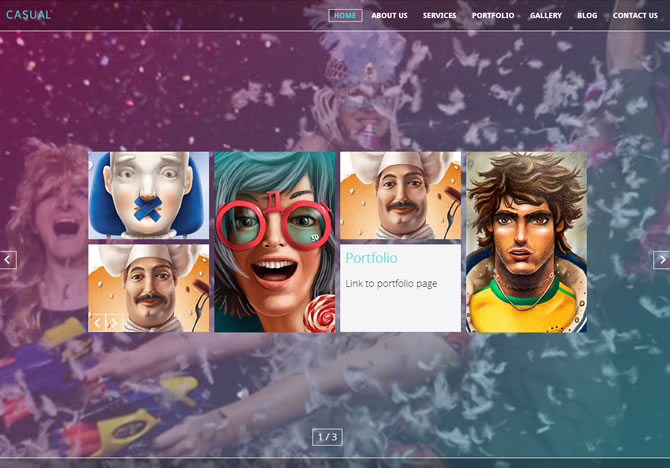Visit the BLOG page

point(587,15)
